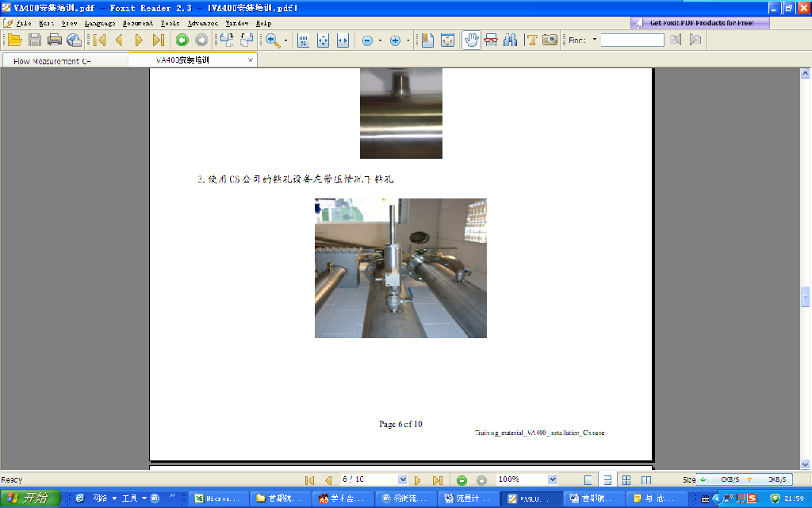Open the Tools menu
Screen dimensions: 812x508
click(x=170, y=23)
